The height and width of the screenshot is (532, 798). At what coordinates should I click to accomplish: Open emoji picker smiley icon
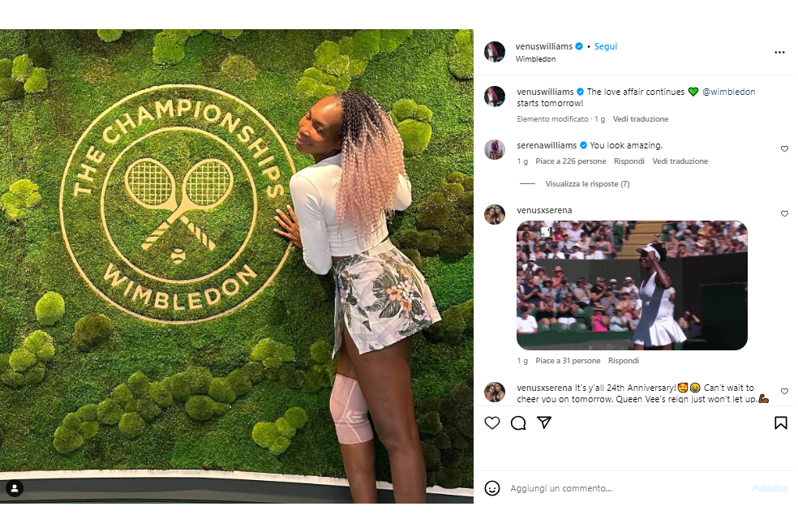pyautogui.click(x=492, y=488)
